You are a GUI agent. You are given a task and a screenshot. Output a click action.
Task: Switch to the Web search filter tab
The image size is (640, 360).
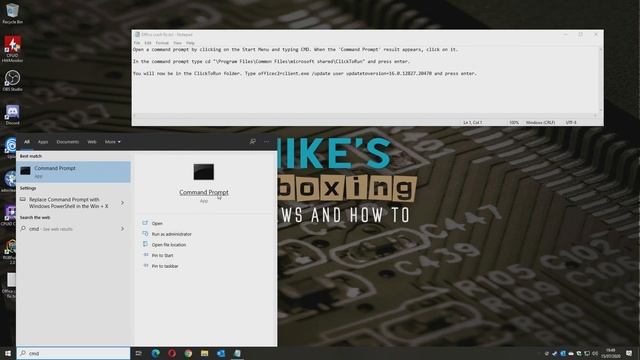(x=92, y=142)
